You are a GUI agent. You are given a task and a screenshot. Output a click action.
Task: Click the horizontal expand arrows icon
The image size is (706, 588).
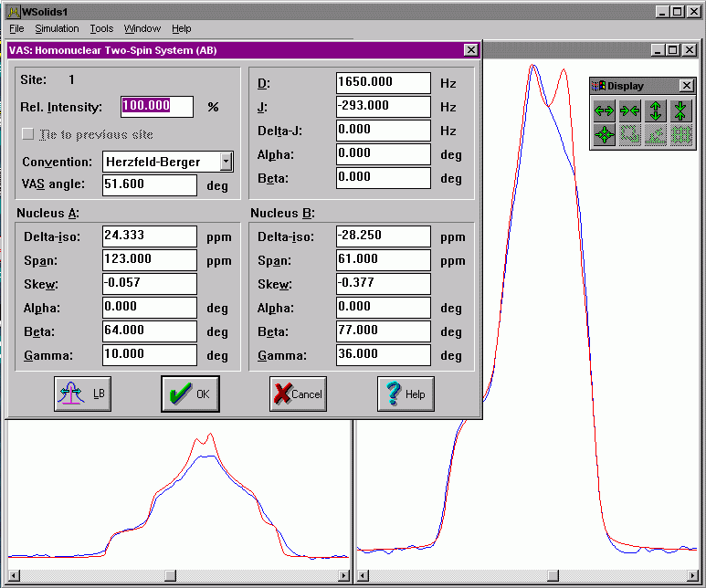coord(604,111)
